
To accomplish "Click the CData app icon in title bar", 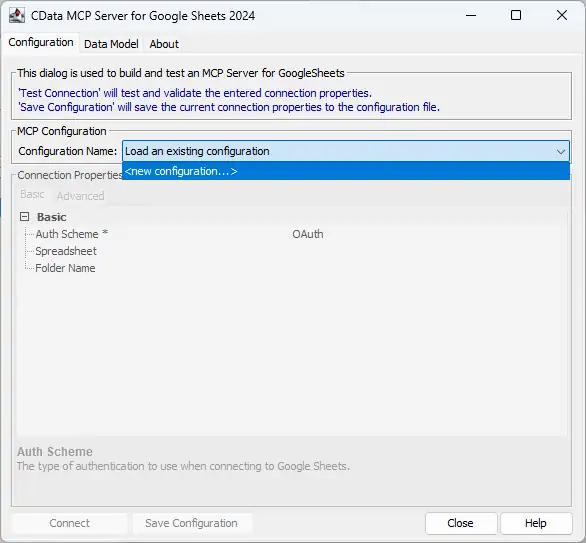I will (x=17, y=16).
